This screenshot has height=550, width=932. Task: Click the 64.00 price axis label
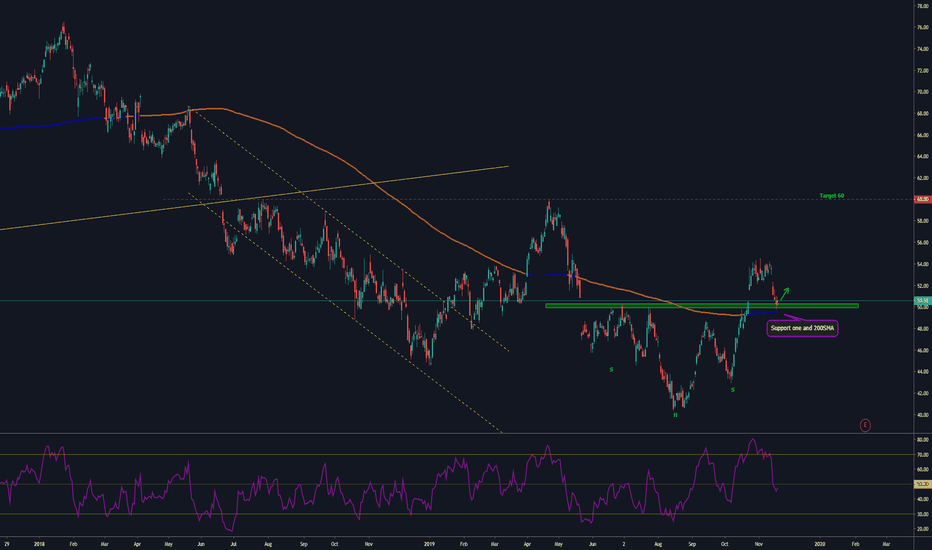pyautogui.click(x=922, y=156)
